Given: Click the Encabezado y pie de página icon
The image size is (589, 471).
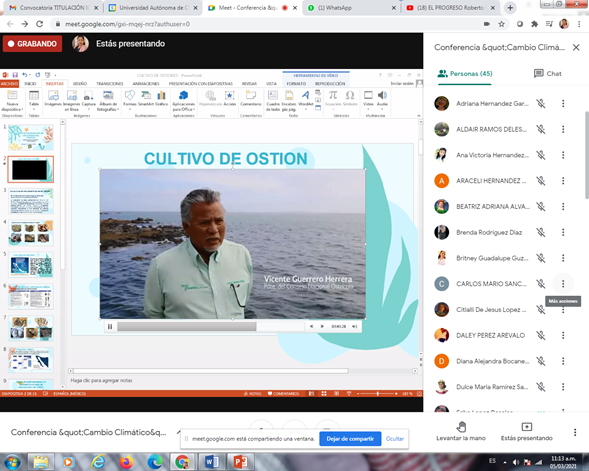Looking at the screenshot, I should point(289,100).
